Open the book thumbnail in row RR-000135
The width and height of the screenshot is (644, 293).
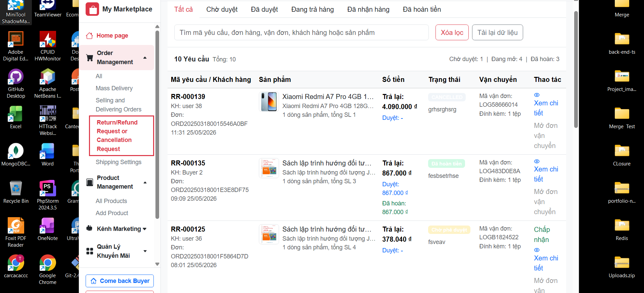(269, 168)
